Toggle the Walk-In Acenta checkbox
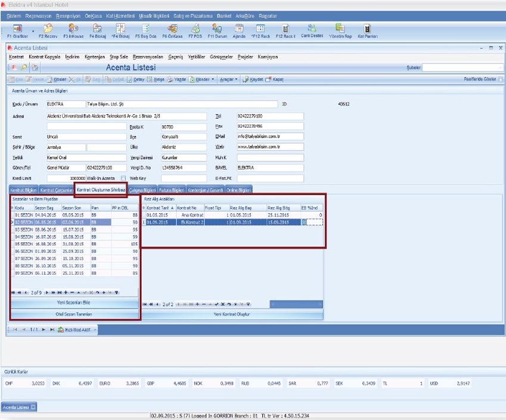The height and width of the screenshot is (420, 506). coord(123,178)
